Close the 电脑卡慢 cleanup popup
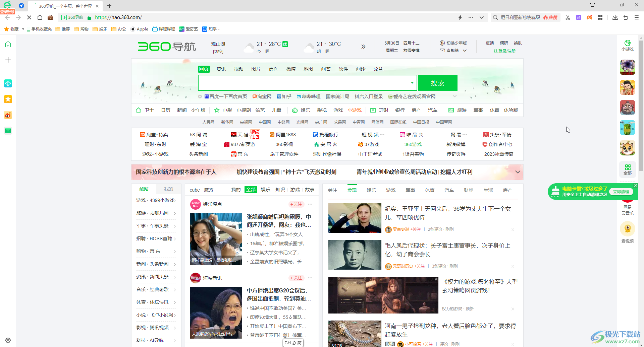Image resolution: width=644 pixels, height=347 pixels. tap(636, 185)
